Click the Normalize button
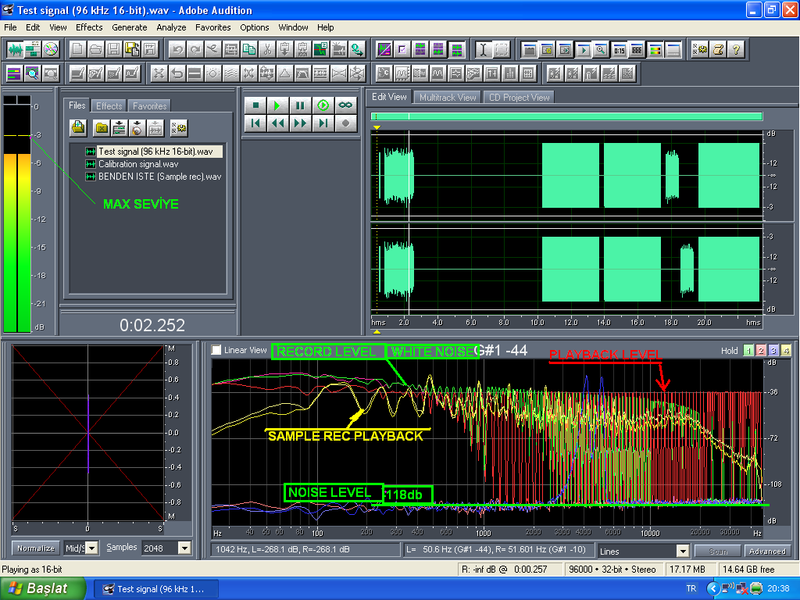Screen dimensions: 800x600 pos(35,548)
